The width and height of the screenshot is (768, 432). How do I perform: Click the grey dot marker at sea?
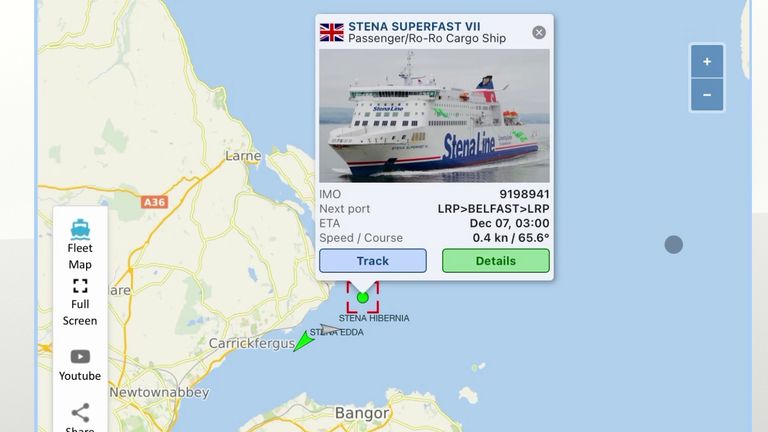point(673,244)
